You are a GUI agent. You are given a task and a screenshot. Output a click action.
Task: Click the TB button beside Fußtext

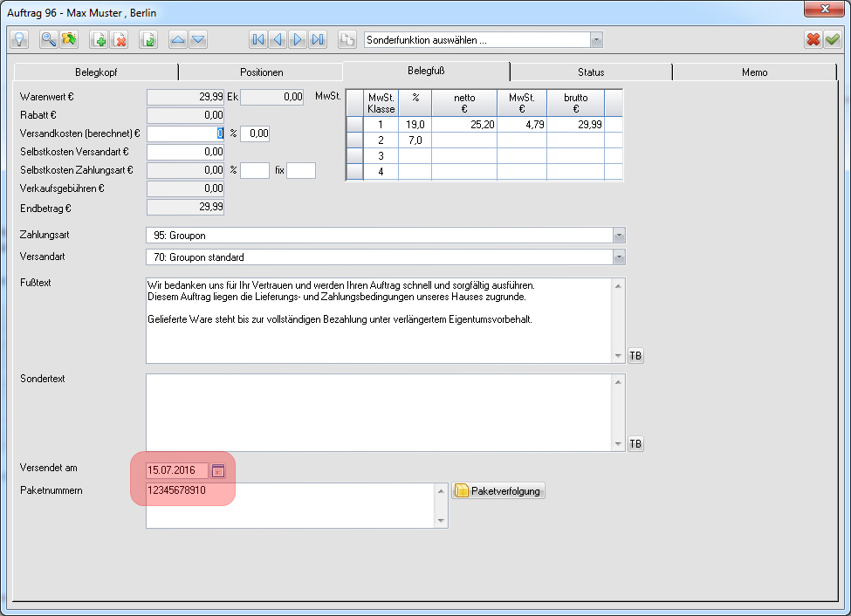635,355
